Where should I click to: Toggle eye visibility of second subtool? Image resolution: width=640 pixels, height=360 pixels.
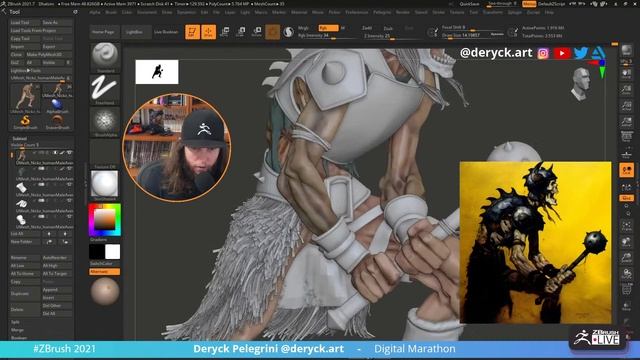(70, 168)
